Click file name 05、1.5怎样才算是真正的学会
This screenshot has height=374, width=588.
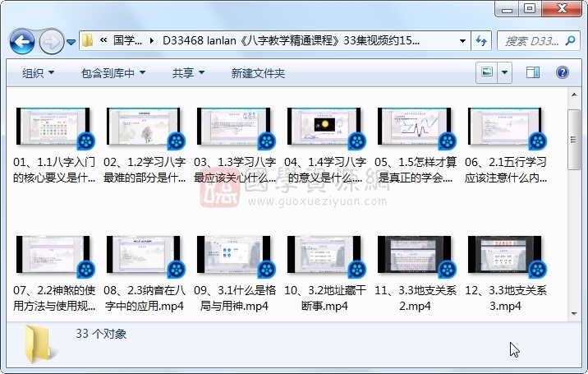coord(416,169)
